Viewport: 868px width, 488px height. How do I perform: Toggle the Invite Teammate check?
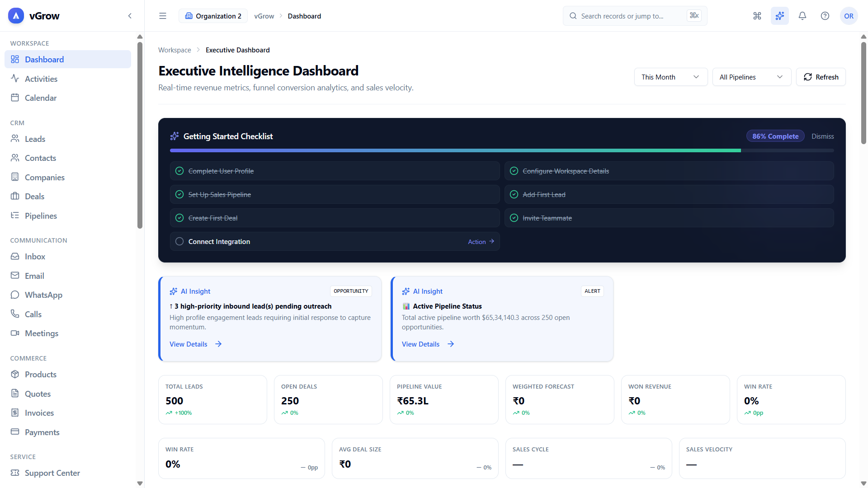(514, 218)
